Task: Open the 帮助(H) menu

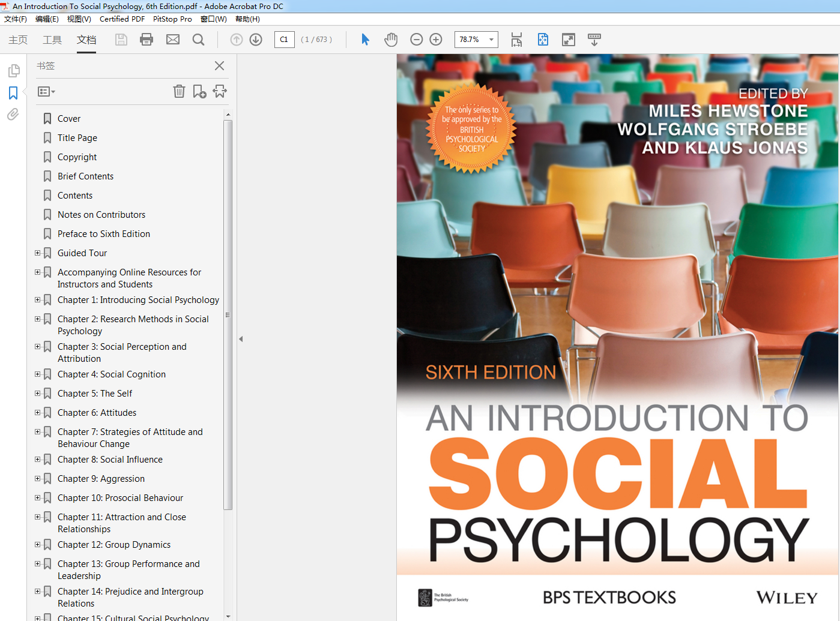Action: pyautogui.click(x=247, y=19)
